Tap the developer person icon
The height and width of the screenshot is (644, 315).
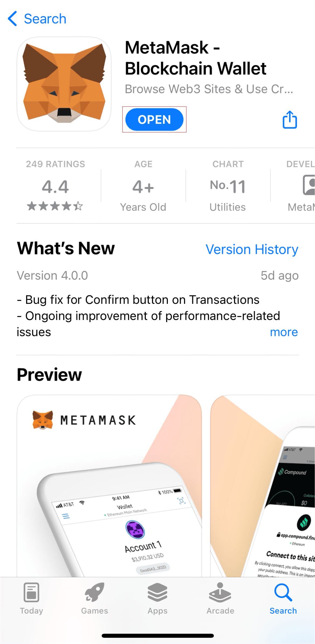[x=309, y=185]
